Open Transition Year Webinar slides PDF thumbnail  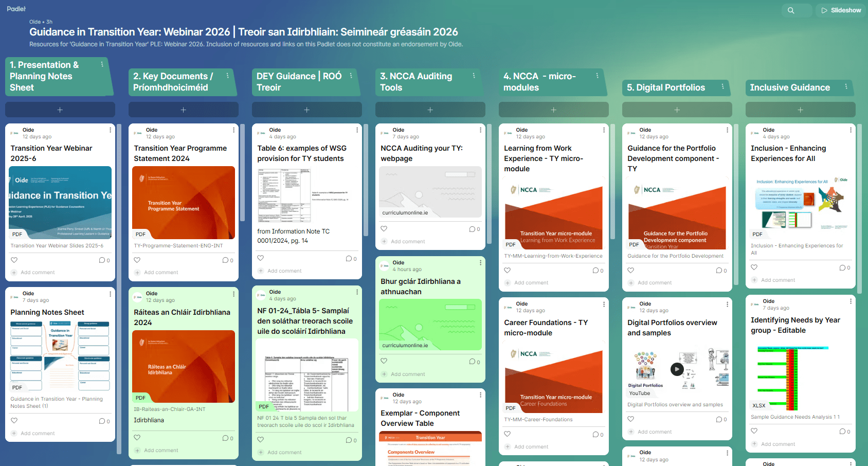[60, 203]
